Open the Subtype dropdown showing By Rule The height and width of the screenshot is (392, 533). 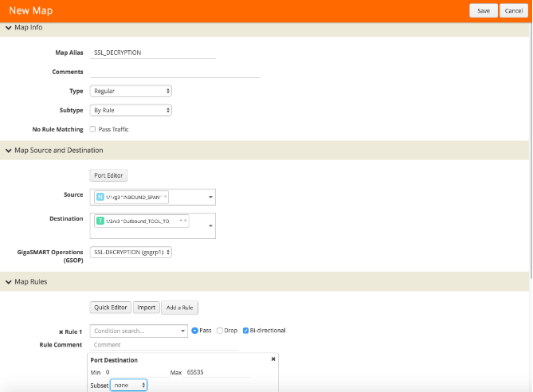click(x=131, y=110)
